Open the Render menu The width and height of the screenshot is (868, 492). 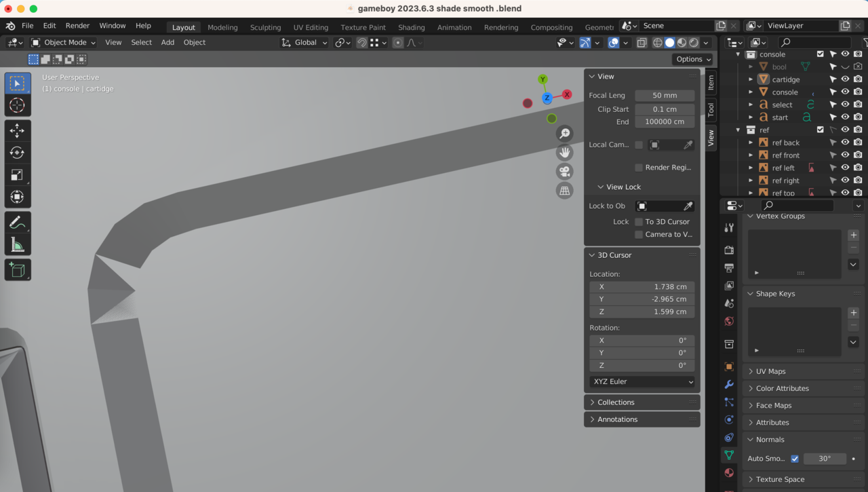(x=77, y=26)
